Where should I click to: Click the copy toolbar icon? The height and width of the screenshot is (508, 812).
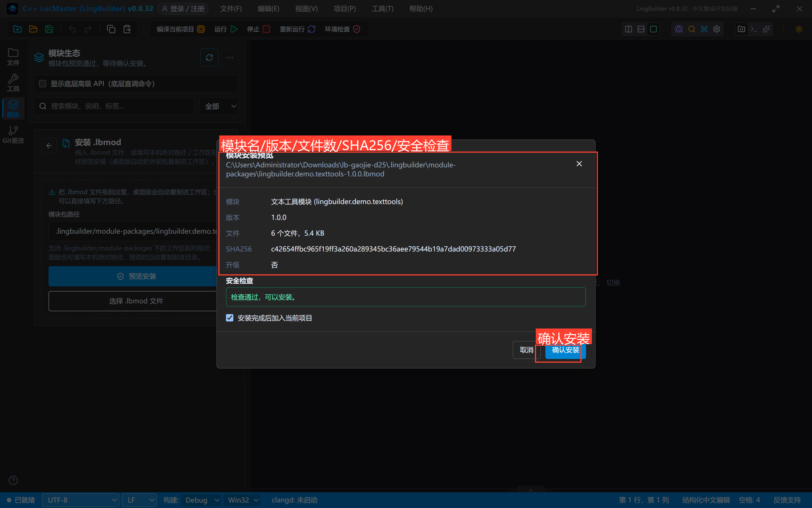111,29
